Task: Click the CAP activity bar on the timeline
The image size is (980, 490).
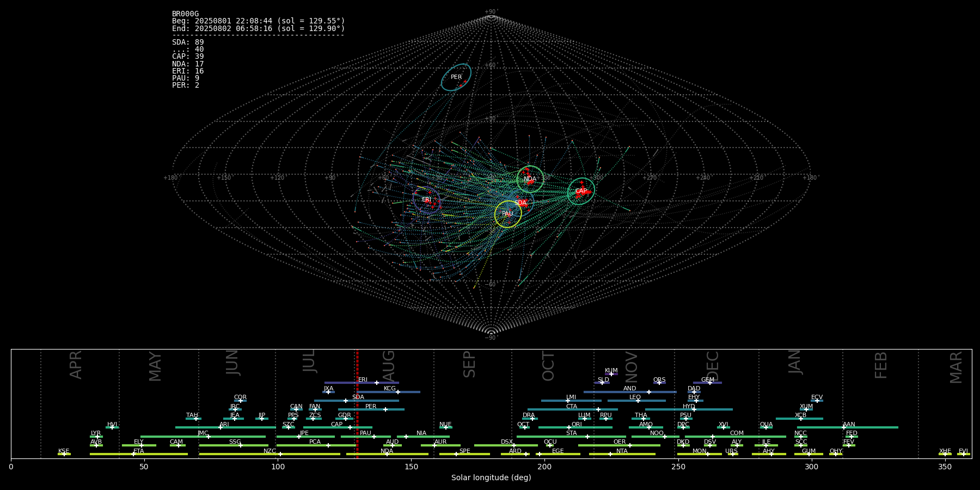Action: tap(338, 427)
